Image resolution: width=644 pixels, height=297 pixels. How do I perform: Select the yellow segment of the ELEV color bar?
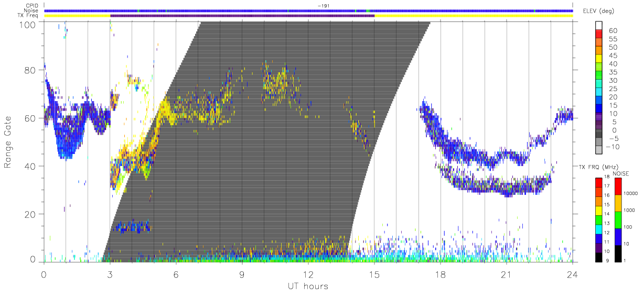(x=599, y=59)
